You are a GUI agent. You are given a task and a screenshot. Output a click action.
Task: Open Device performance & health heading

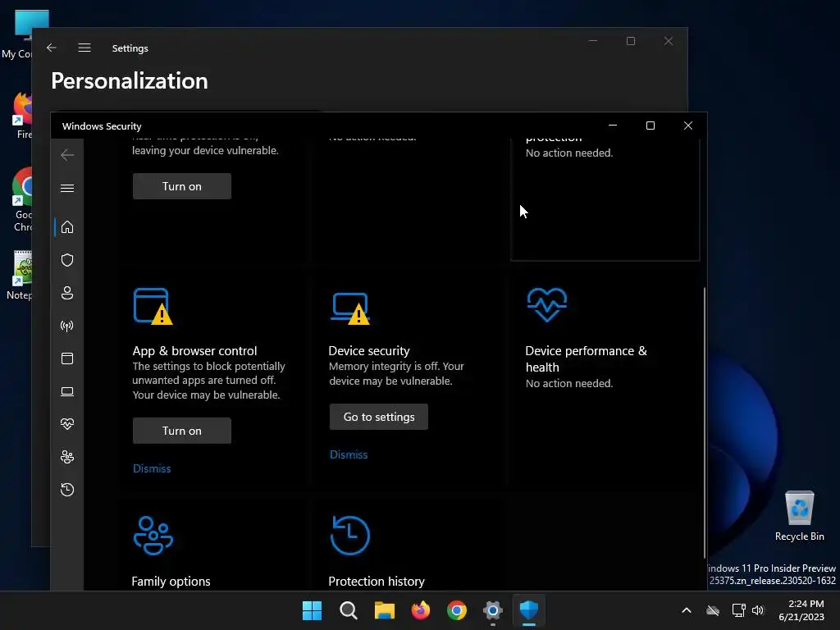(x=586, y=359)
